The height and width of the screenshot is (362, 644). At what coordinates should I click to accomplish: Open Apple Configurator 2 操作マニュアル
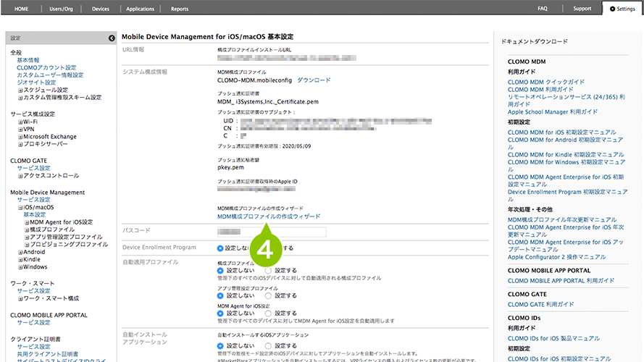point(556,257)
